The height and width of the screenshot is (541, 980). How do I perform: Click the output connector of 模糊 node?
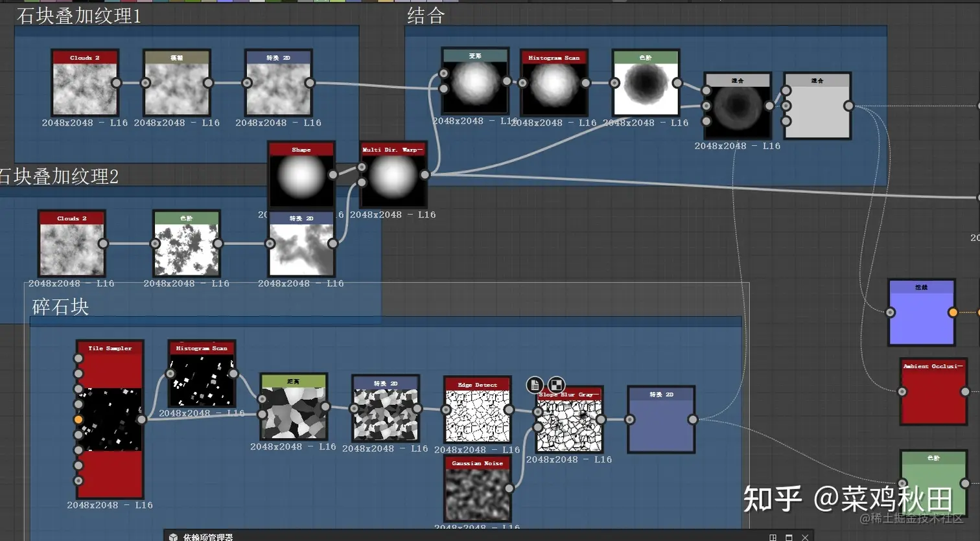click(x=208, y=83)
